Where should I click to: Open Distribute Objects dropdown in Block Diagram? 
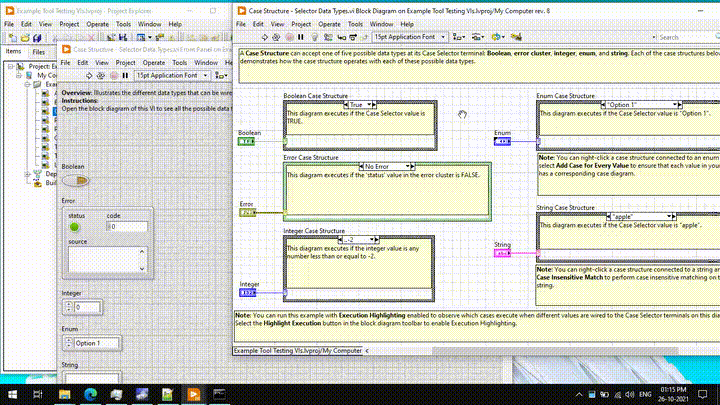478,37
